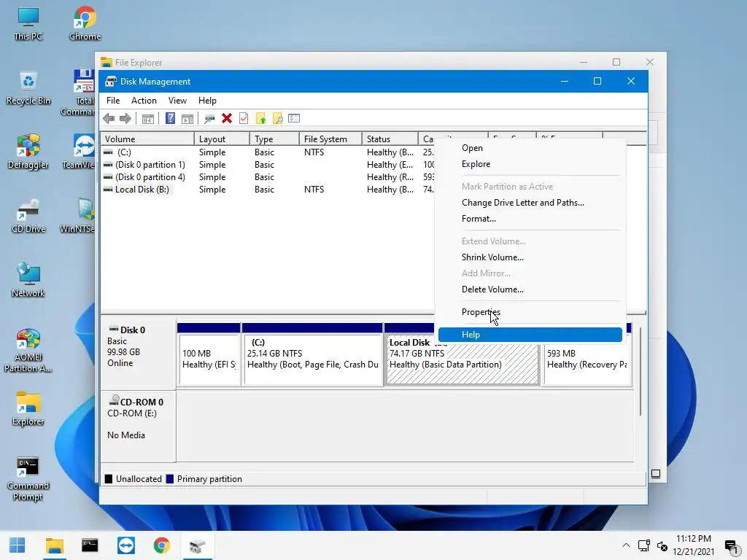Open the This PC desktop icon
The image size is (747, 560).
tap(28, 24)
